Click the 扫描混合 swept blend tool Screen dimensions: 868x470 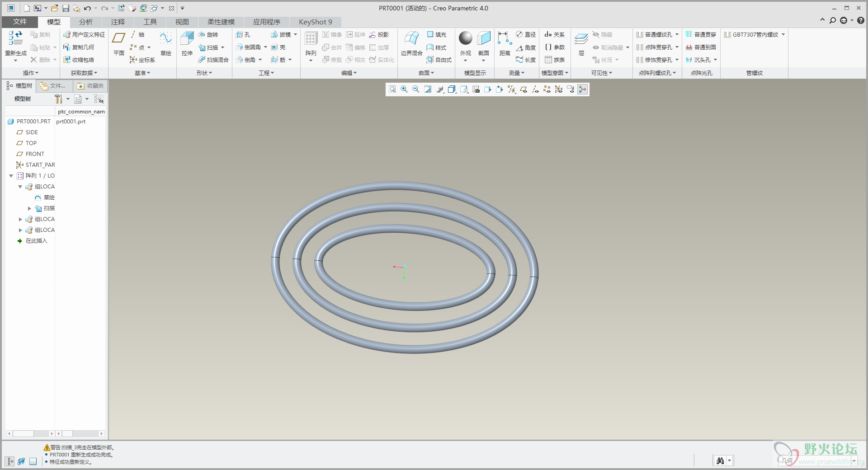213,60
